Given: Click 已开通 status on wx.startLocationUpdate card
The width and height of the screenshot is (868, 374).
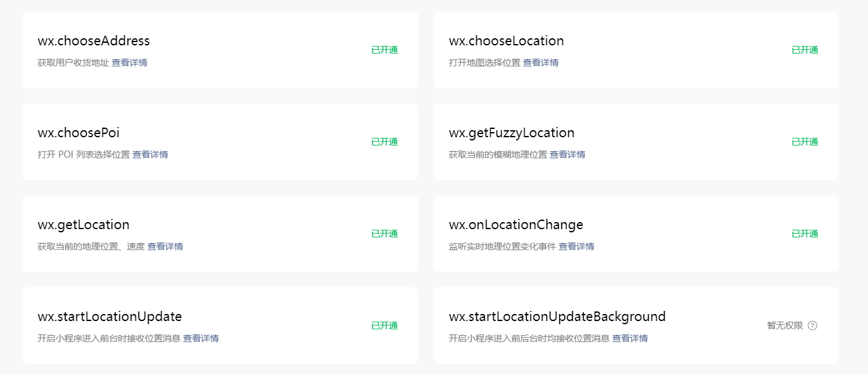Looking at the screenshot, I should click(385, 325).
